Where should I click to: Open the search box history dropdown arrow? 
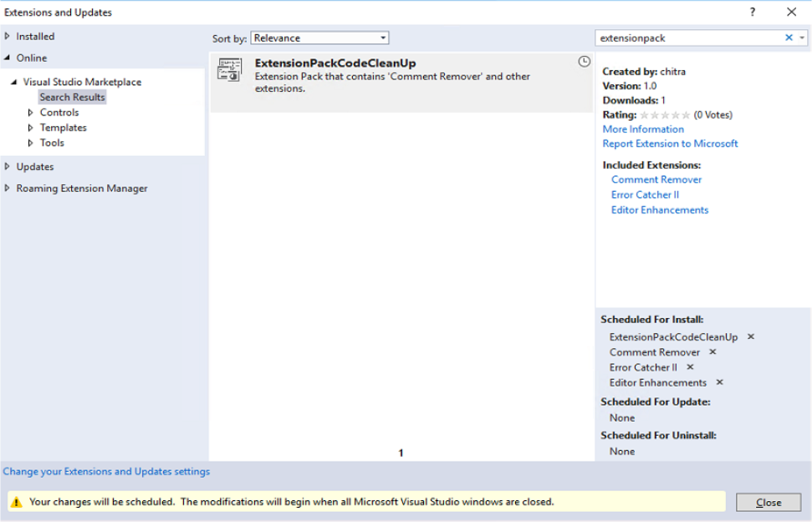pyautogui.click(x=802, y=38)
